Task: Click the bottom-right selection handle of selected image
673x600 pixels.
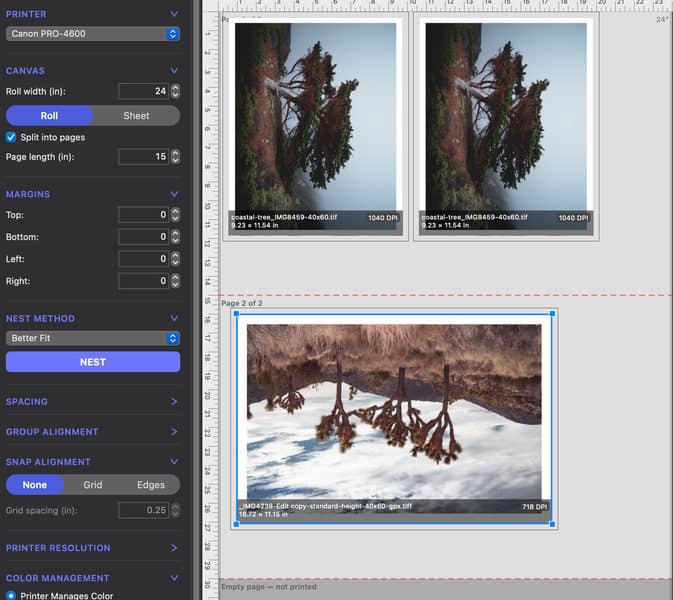Action: tap(552, 524)
